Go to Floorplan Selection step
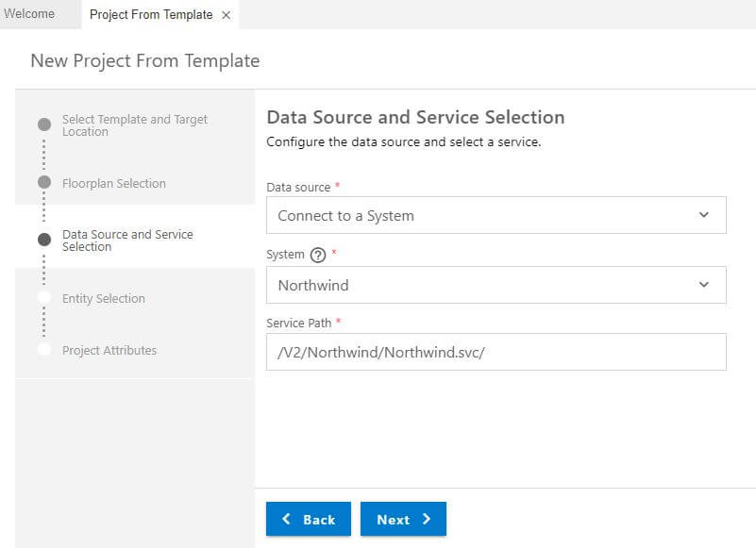756x548 pixels. [x=114, y=183]
